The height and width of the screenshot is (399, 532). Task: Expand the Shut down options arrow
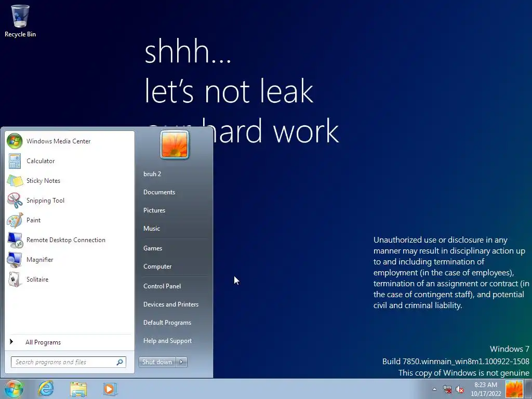click(181, 362)
